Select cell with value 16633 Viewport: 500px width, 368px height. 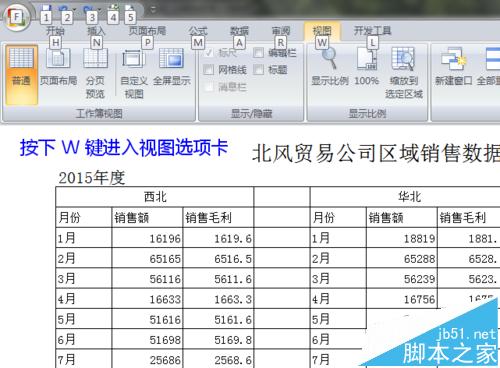[x=147, y=299]
